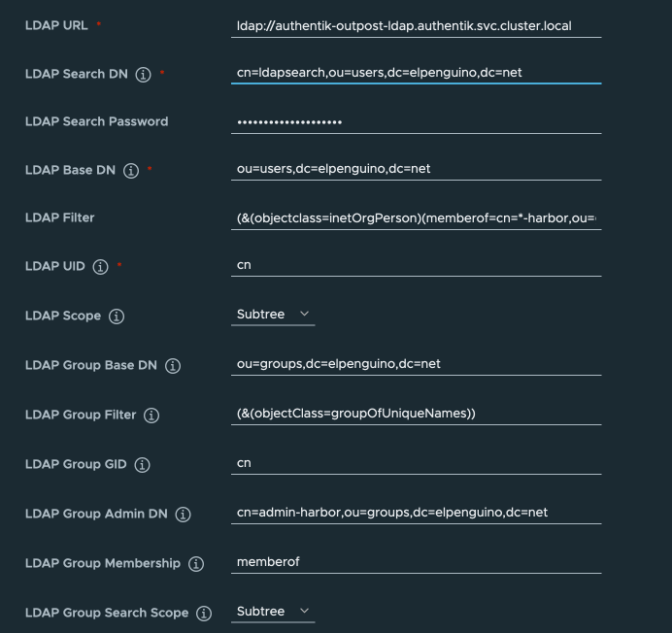
Task: Click the LDAP Search Password field
Action: tap(416, 121)
